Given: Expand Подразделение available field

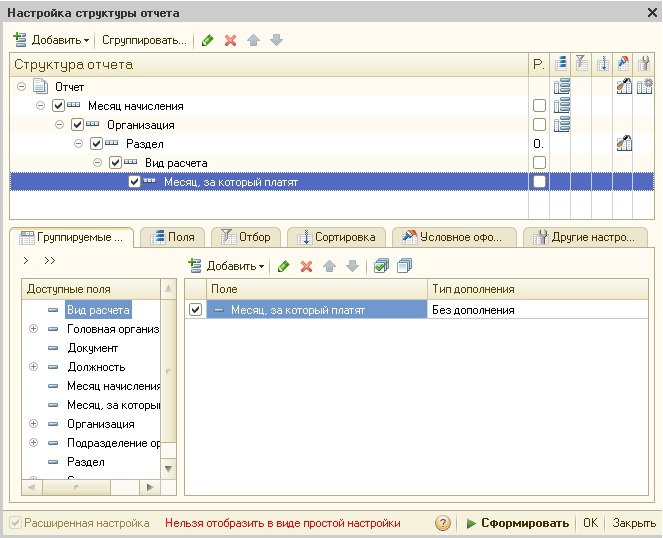Looking at the screenshot, I should click(x=33, y=443).
